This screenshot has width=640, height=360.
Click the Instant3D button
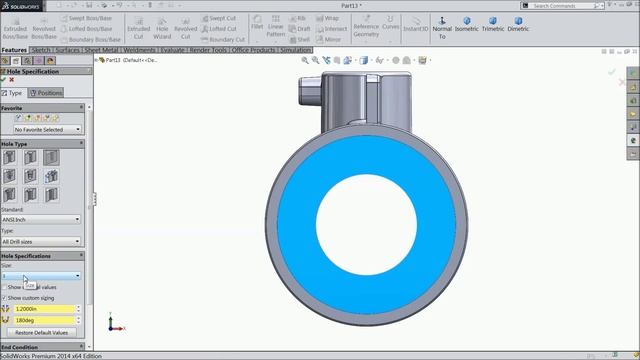(416, 24)
